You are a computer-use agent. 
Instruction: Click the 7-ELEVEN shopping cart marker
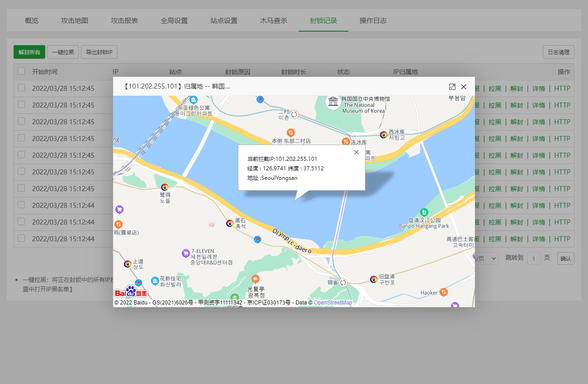click(x=185, y=253)
